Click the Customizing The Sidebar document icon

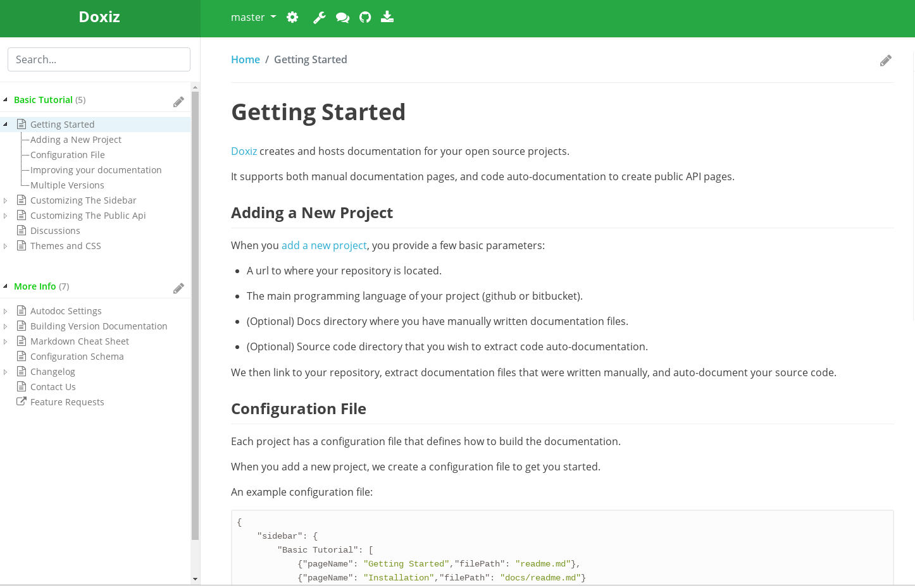[22, 200]
